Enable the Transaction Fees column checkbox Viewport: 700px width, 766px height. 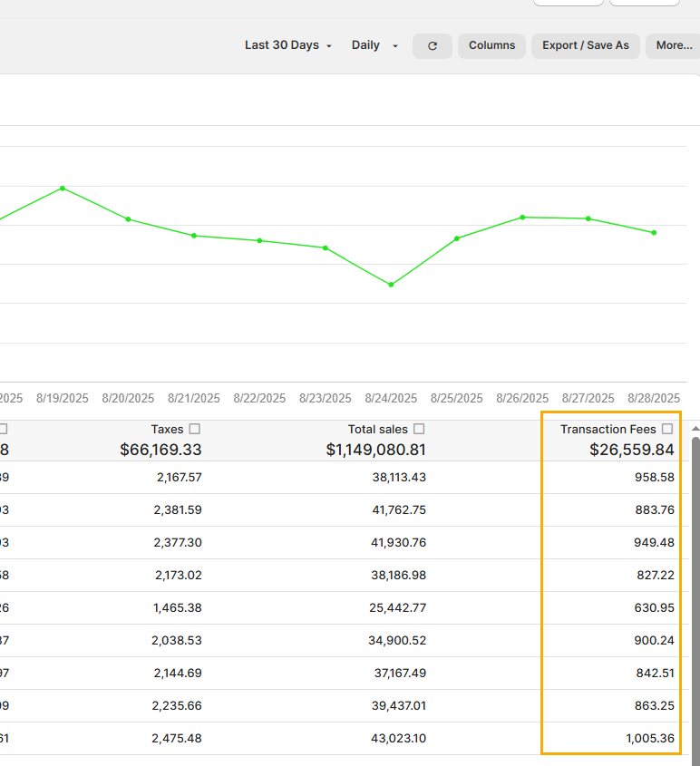(x=667, y=429)
